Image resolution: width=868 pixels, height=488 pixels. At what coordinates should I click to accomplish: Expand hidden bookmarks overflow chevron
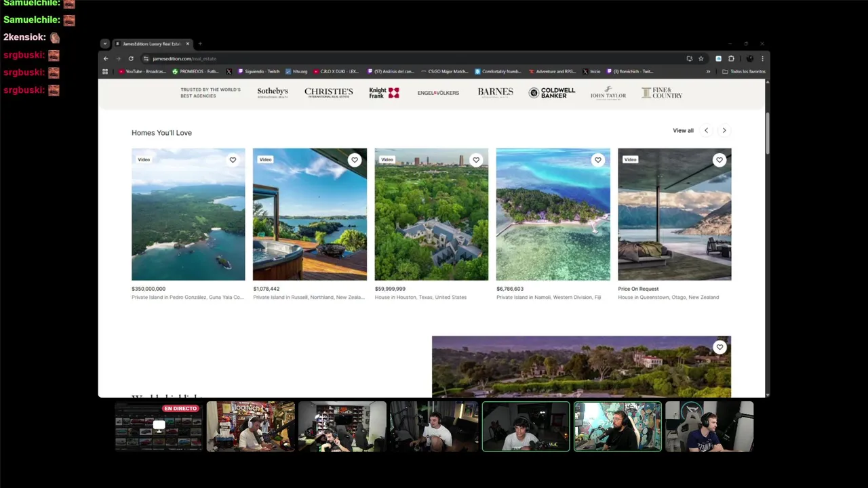(x=709, y=71)
